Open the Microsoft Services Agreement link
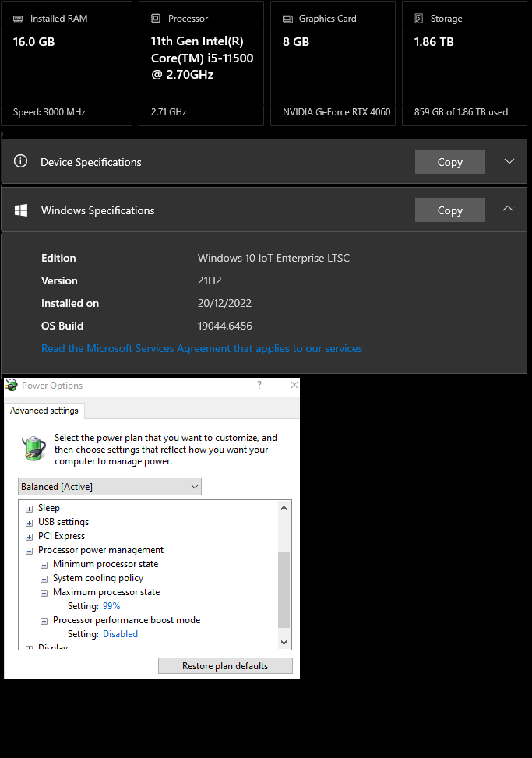Viewport: 532px width, 758px height. (202, 348)
